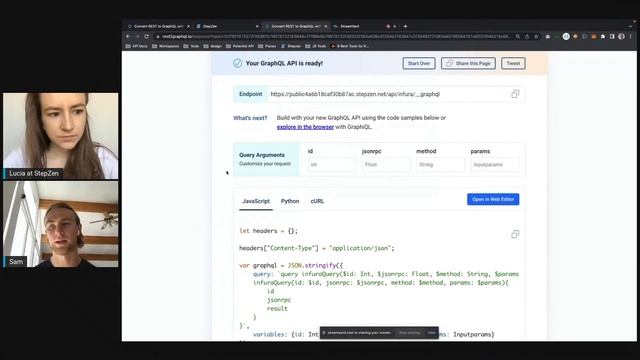
Task: Open the design bookmark folder
Action: click(213, 46)
